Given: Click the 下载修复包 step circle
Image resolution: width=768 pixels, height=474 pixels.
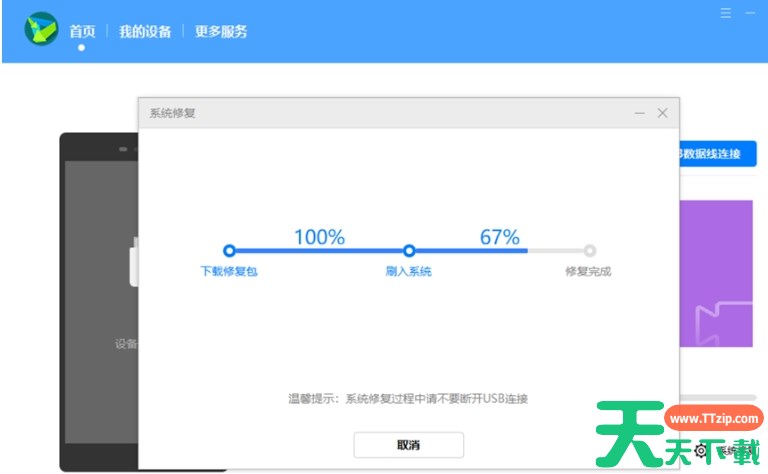Looking at the screenshot, I should (229, 251).
